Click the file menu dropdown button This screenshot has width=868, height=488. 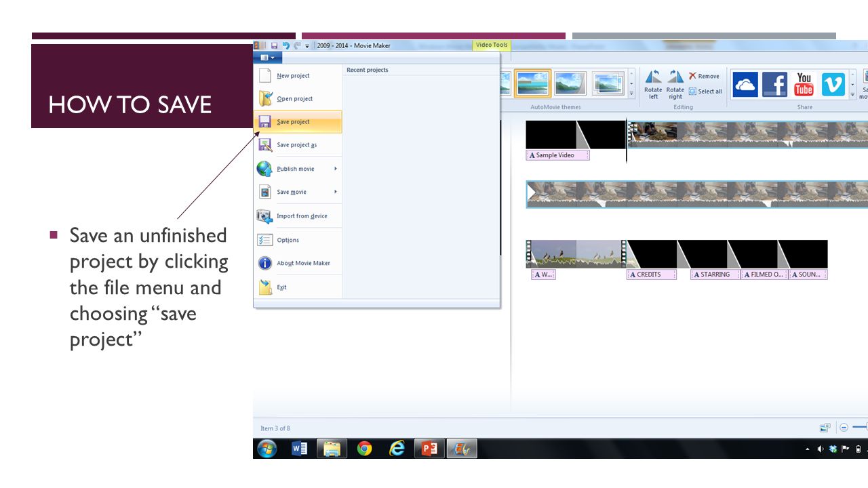268,58
